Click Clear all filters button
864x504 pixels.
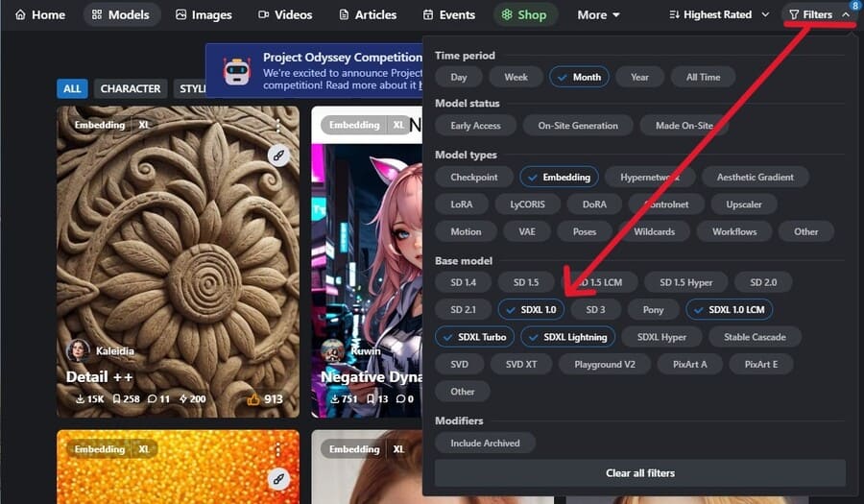coord(639,473)
